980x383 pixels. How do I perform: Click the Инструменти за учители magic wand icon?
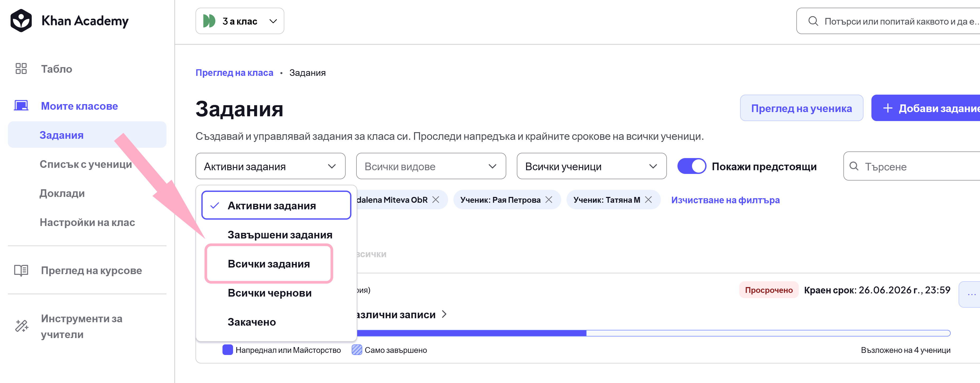pos(22,326)
